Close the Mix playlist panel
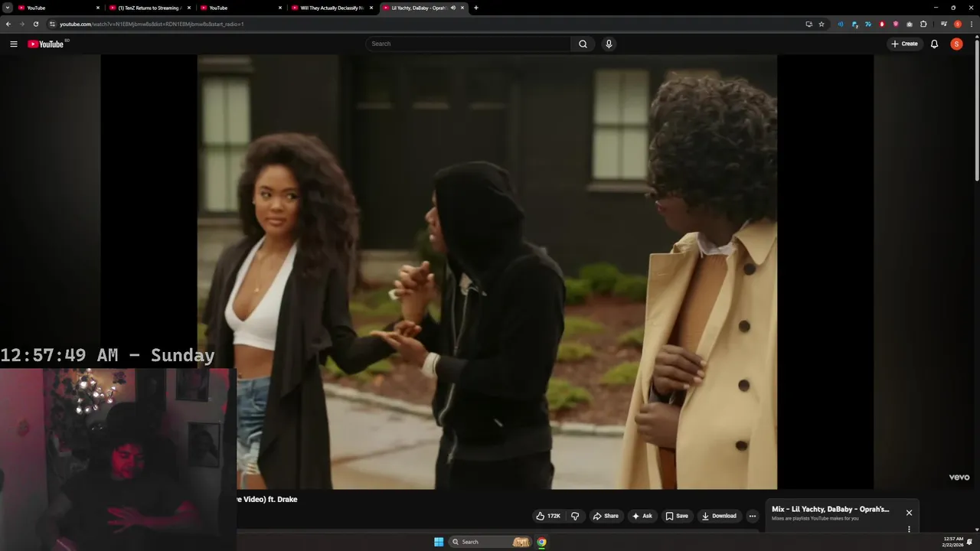The width and height of the screenshot is (980, 551). coord(909,513)
